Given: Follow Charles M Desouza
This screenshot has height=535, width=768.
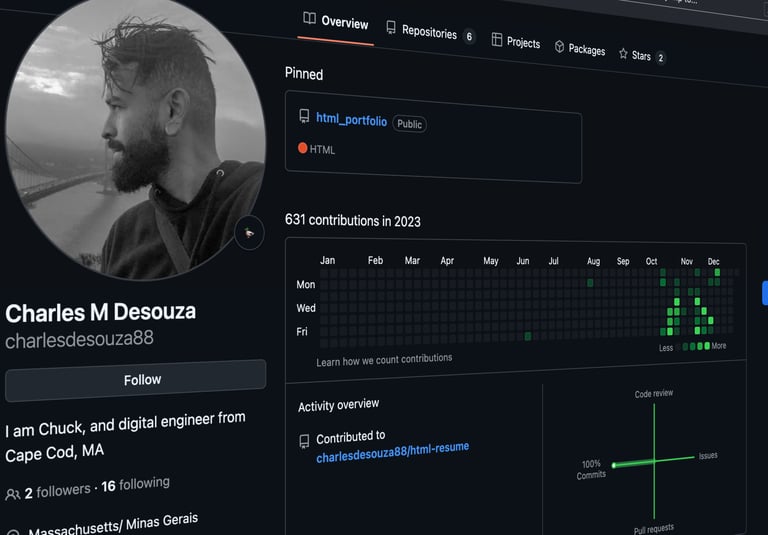Looking at the screenshot, I should click(x=136, y=380).
